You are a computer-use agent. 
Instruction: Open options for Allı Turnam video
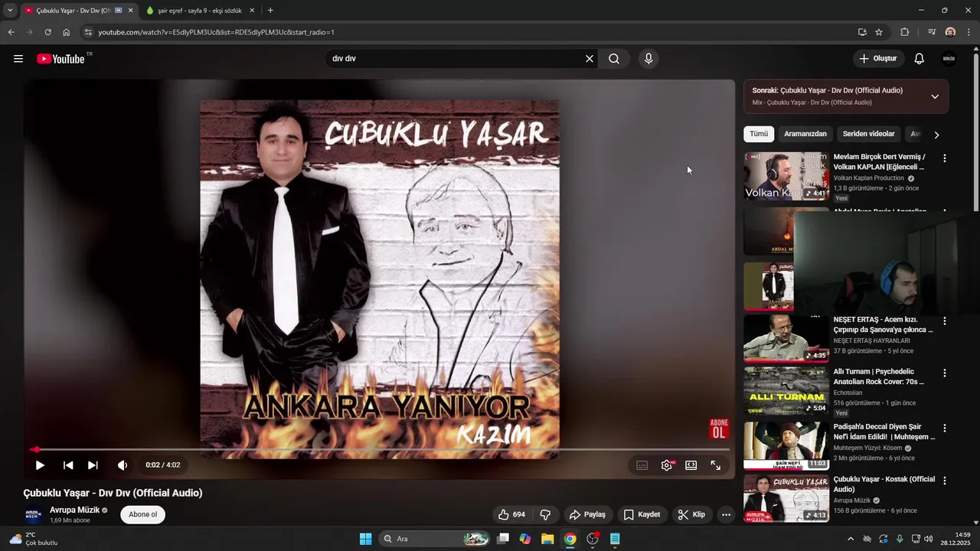[944, 373]
